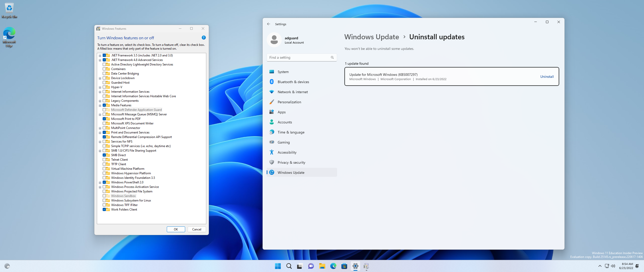This screenshot has height=272, width=644.
Task: Check Windows Subsystem for Linux
Action: click(104, 200)
